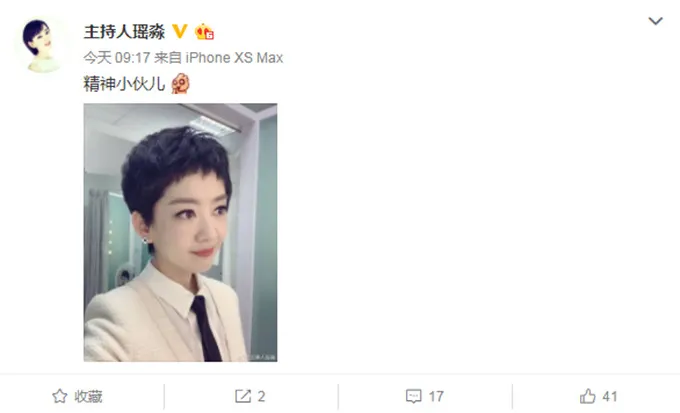Click the star favorite icon
Screen dimensions: 680x413
coord(60,396)
